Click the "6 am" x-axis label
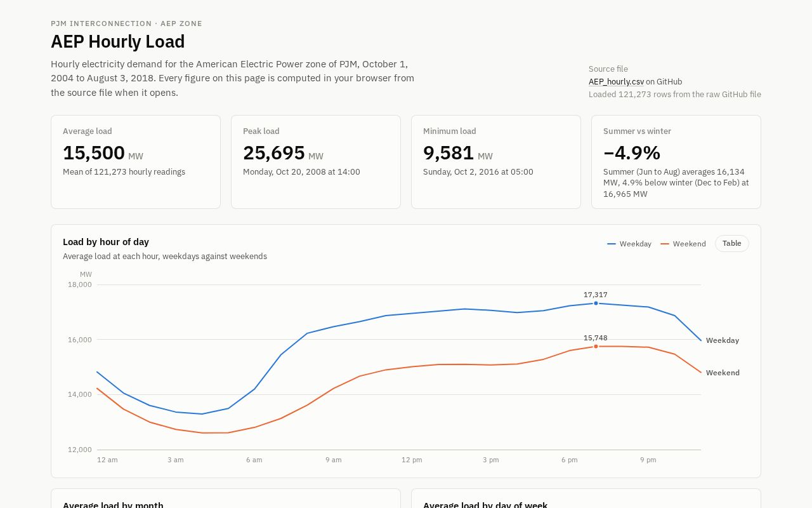812x508 pixels. pyautogui.click(x=254, y=460)
